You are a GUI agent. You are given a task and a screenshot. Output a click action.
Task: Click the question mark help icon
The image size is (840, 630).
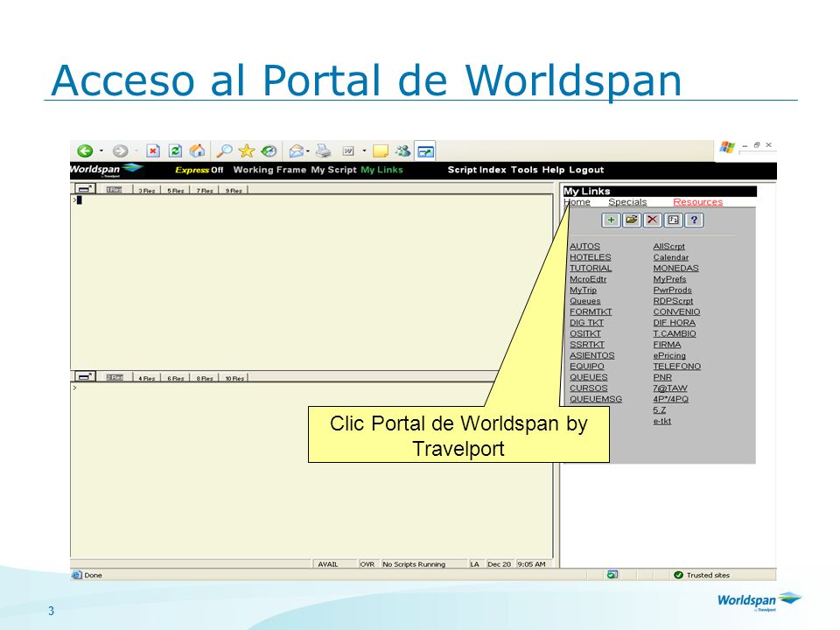tap(694, 220)
